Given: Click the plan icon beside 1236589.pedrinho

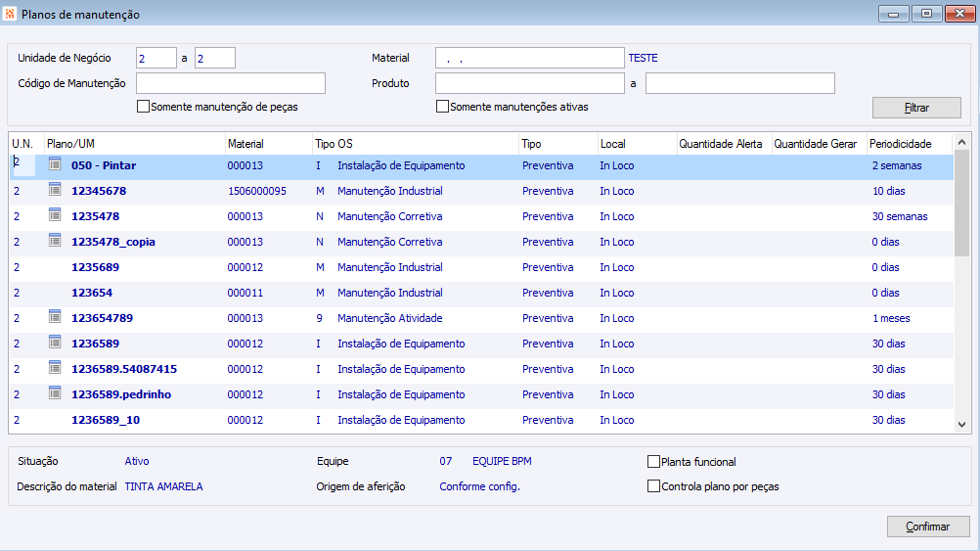Looking at the screenshot, I should coord(55,392).
